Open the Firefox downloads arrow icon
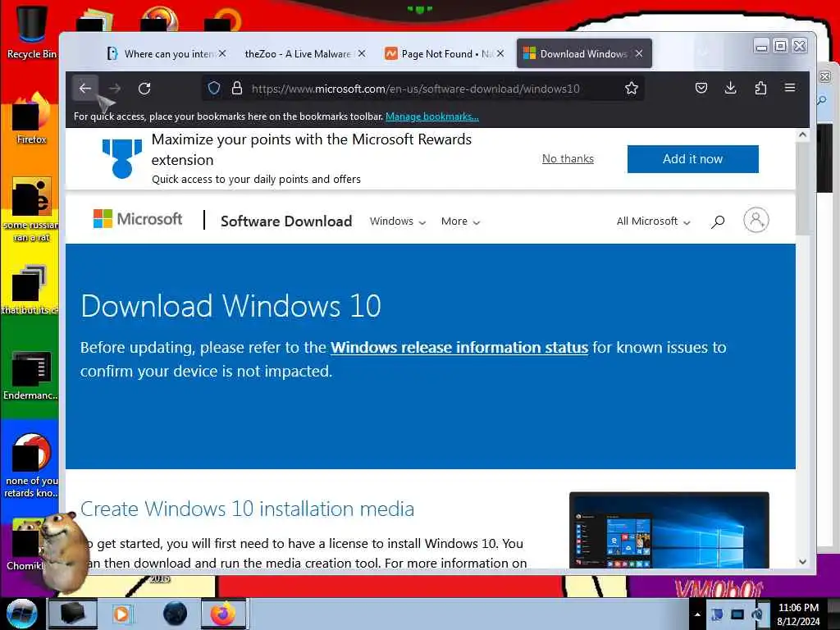The width and height of the screenshot is (840, 630). pyautogui.click(x=730, y=88)
